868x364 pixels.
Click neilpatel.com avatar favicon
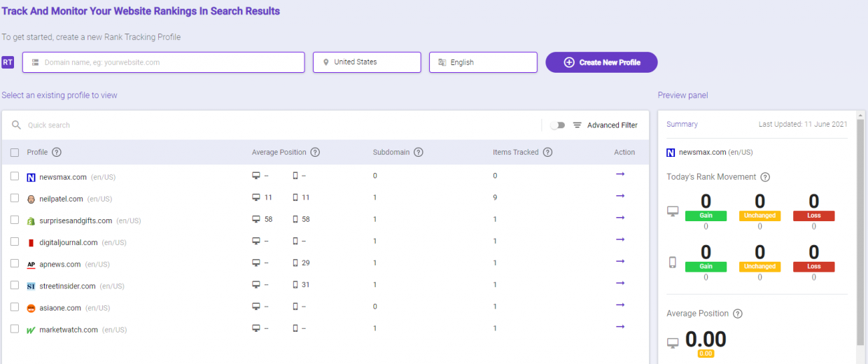31,199
